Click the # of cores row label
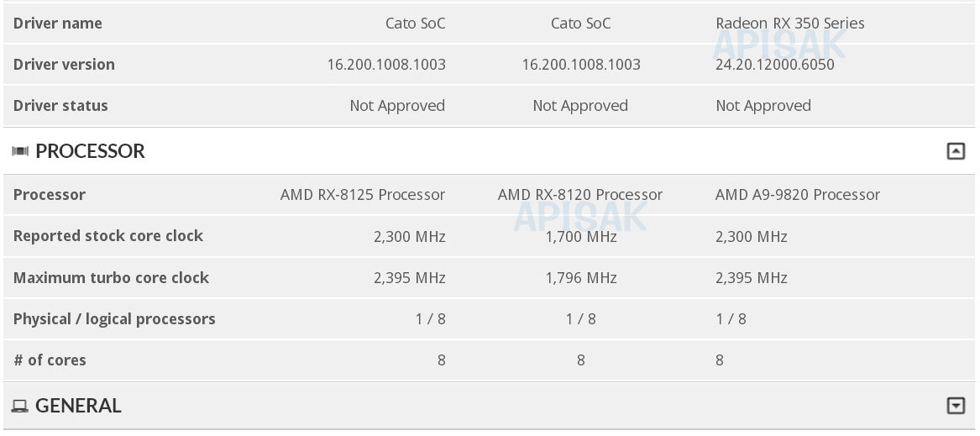This screenshot has height=436, width=980. tap(50, 360)
